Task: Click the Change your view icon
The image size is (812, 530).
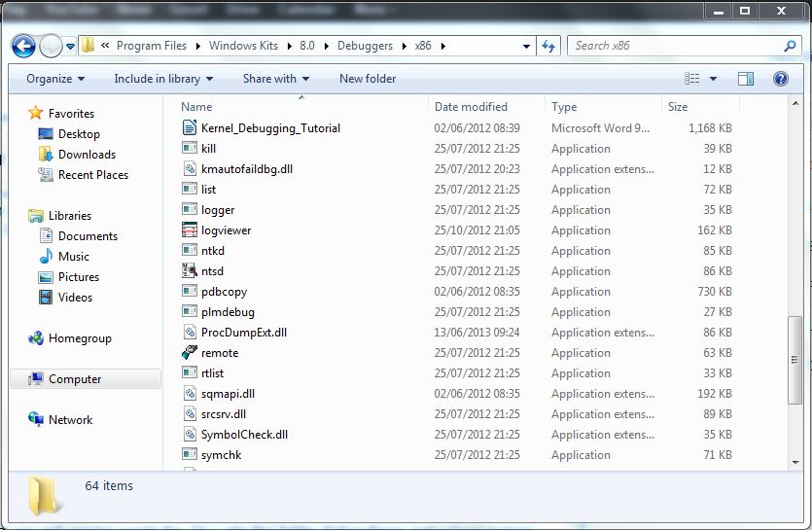Action: click(x=691, y=79)
